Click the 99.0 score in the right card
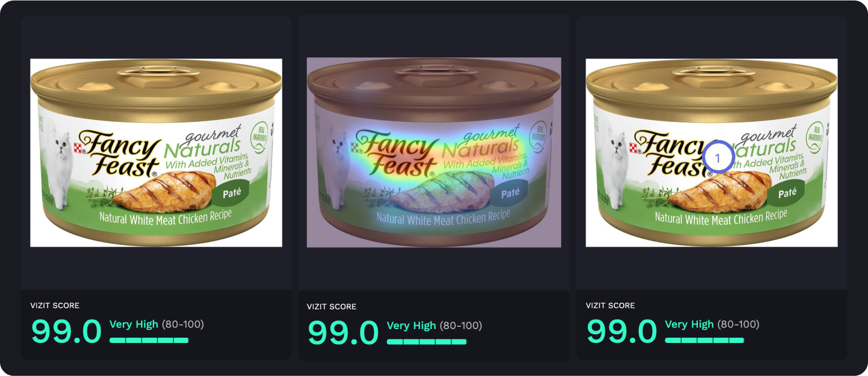The height and width of the screenshot is (376, 868). [x=621, y=331]
